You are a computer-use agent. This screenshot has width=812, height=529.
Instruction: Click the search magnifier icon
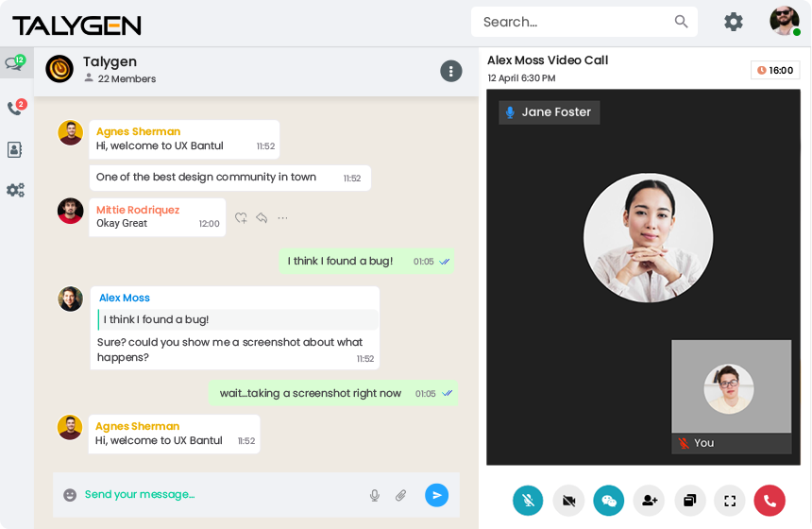click(x=681, y=21)
